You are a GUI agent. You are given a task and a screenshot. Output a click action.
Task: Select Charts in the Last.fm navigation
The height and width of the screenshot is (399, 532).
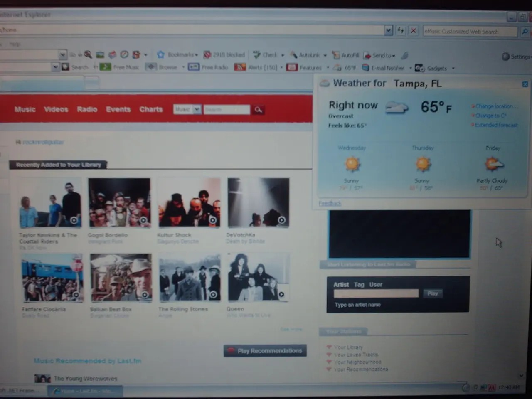point(151,109)
